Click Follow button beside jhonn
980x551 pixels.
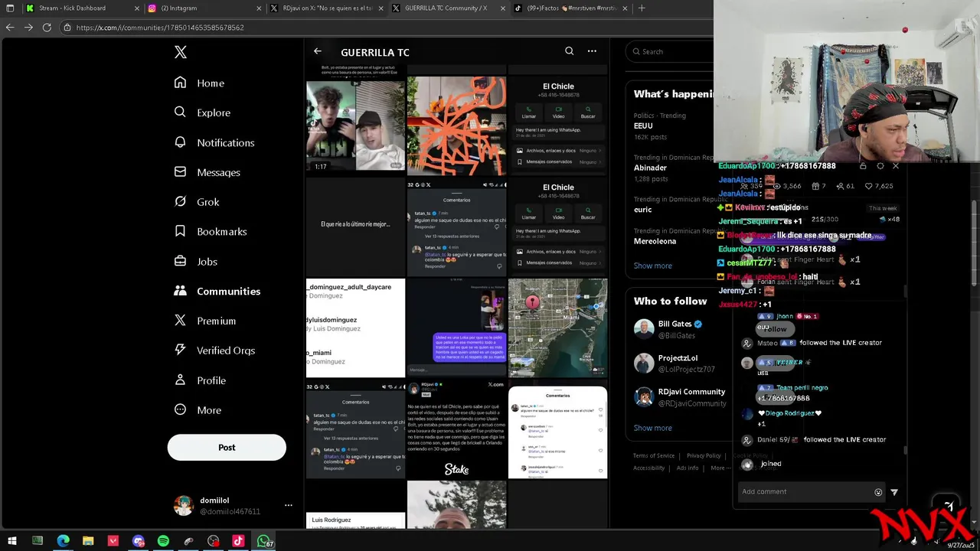[x=775, y=329]
